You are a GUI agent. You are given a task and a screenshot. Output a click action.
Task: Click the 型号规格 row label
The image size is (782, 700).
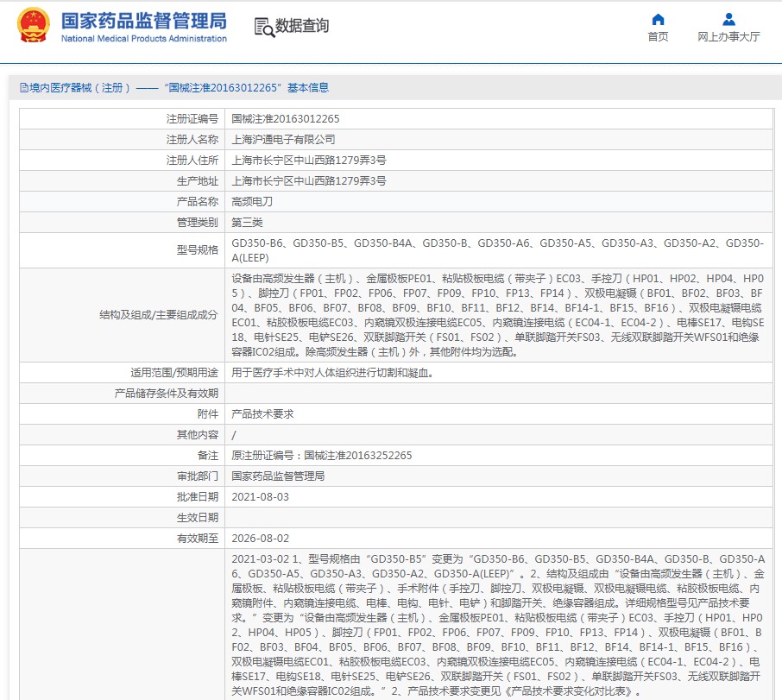coord(198,250)
